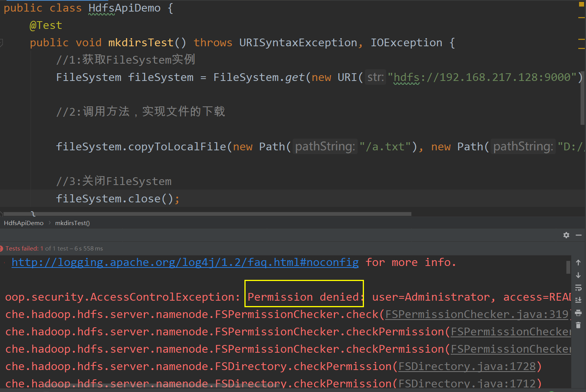
Task: Click the hdfs://192.168.217.128:9000 string
Action: (482, 77)
